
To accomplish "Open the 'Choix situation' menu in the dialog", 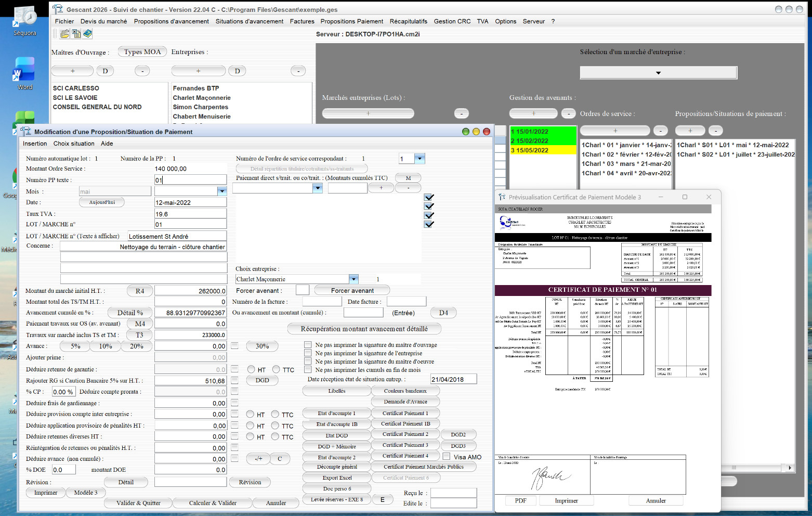I will tap(74, 144).
